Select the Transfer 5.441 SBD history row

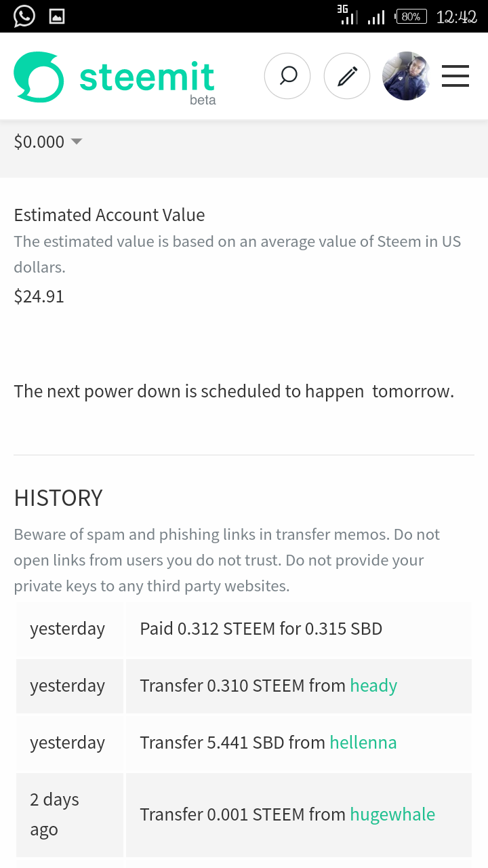(244, 743)
